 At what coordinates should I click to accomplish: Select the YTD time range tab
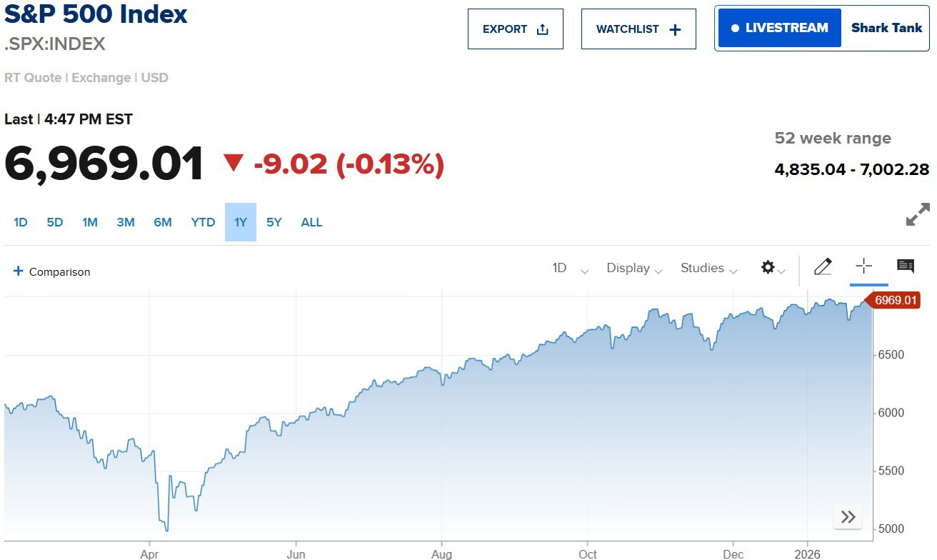pos(203,222)
